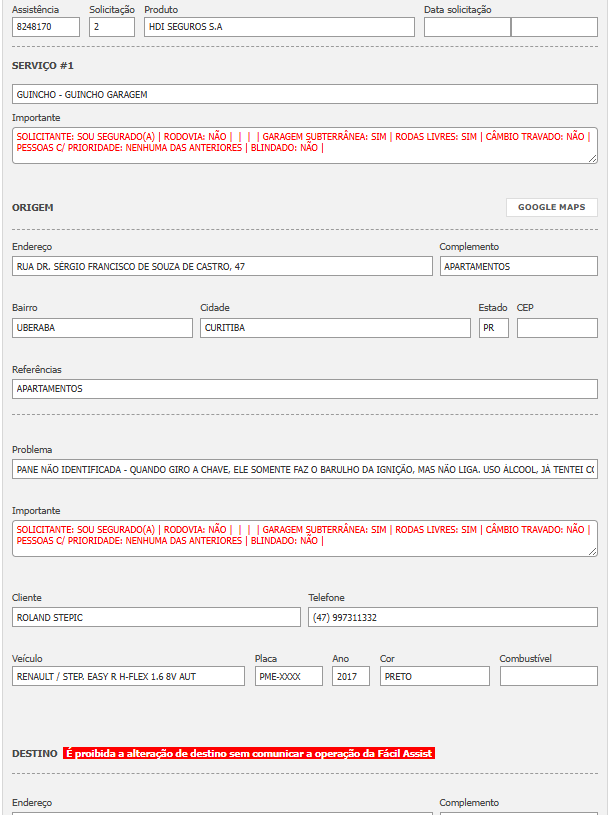Focus the first Data solicitação box
The image size is (608, 815).
(x=467, y=27)
